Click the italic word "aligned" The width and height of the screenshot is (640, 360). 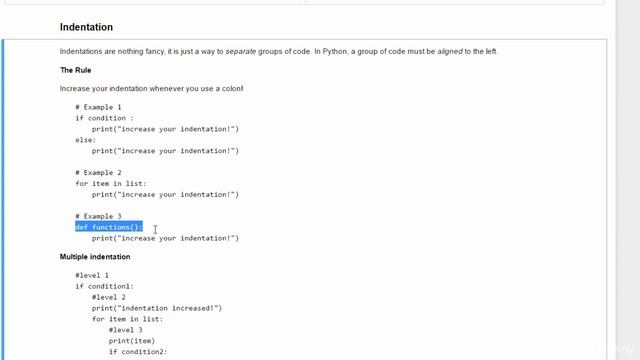(450, 51)
